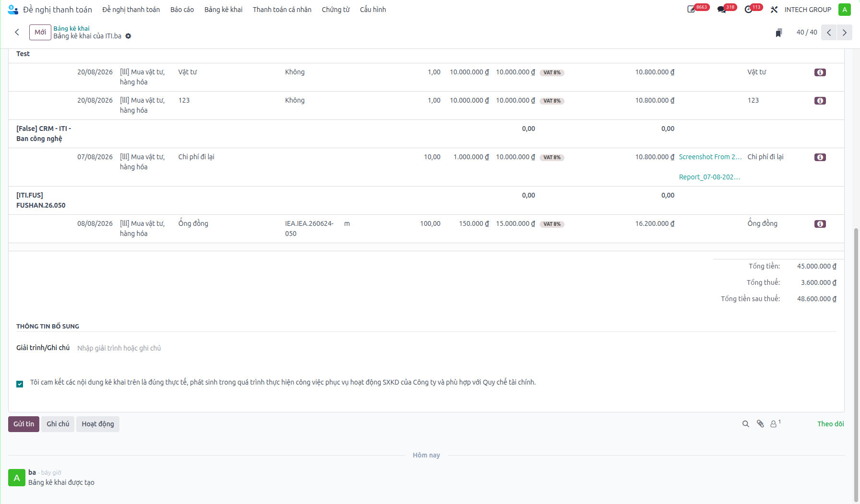Viewport: 860px width, 504px height.
Task: Click the bookmark icon near the 40 / 40 pager
Action: point(778,33)
